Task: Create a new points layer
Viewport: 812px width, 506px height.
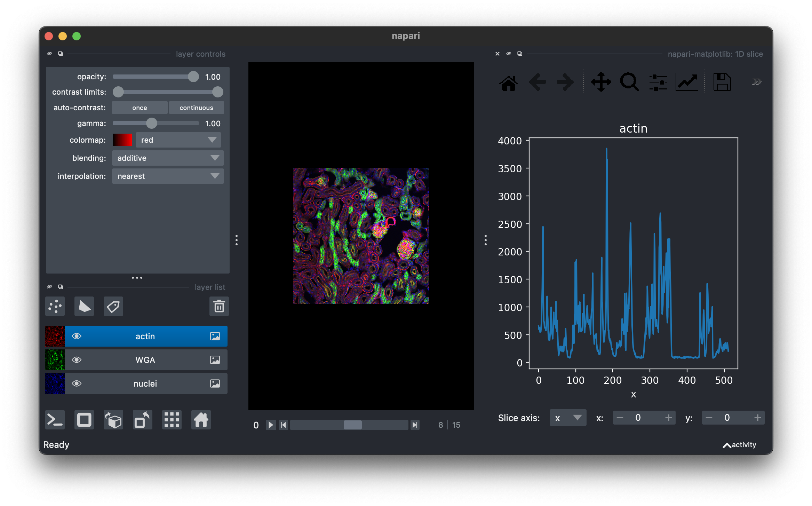Action: tap(55, 307)
